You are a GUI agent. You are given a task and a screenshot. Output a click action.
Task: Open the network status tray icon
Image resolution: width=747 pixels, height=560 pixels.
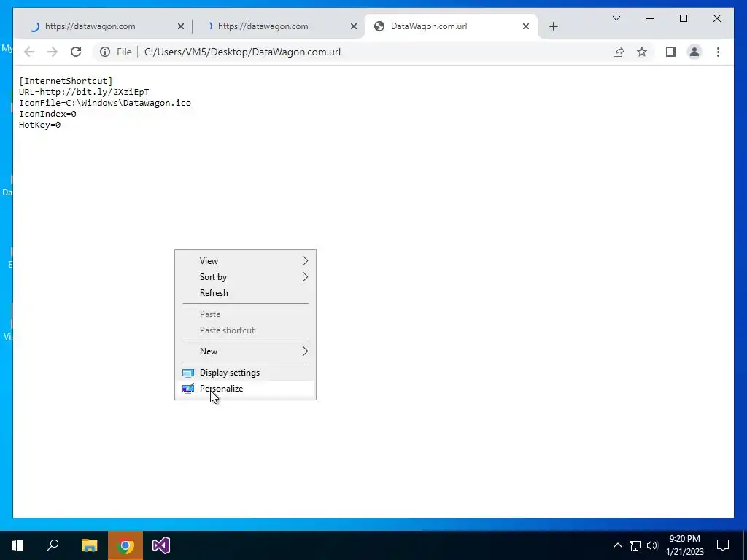[x=635, y=545]
